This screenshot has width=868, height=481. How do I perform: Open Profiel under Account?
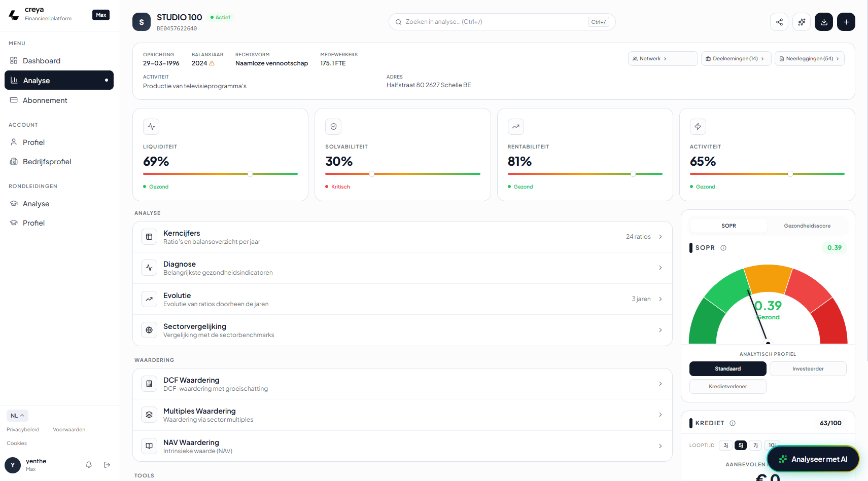59,142
